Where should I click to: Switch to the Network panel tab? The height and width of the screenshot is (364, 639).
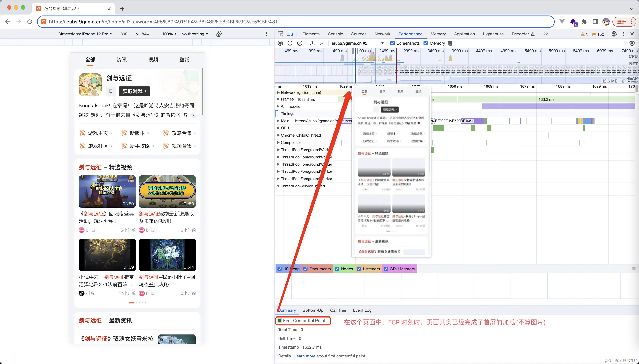pos(382,34)
